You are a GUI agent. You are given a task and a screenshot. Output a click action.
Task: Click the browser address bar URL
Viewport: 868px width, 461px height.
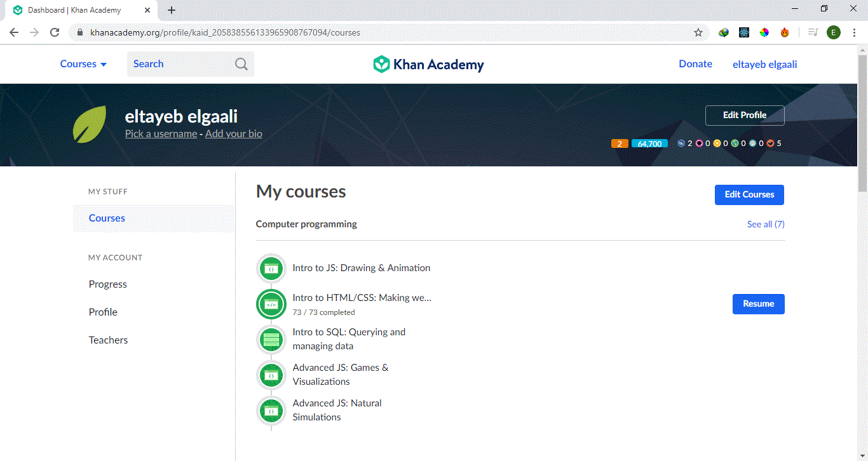pyautogui.click(x=225, y=32)
